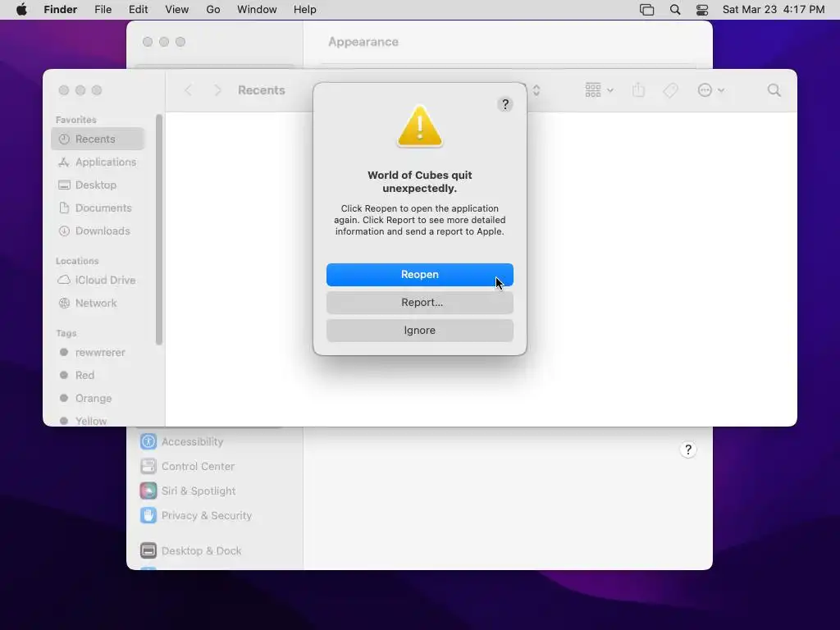The height and width of the screenshot is (630, 840).
Task: Open Spotlight search in the menu bar
Action: (675, 10)
